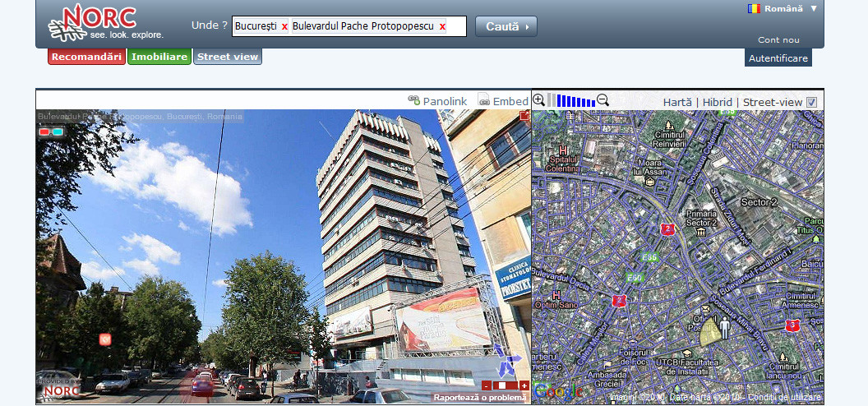Click the Cont nou link
This screenshot has width=868, height=406.
(x=778, y=39)
